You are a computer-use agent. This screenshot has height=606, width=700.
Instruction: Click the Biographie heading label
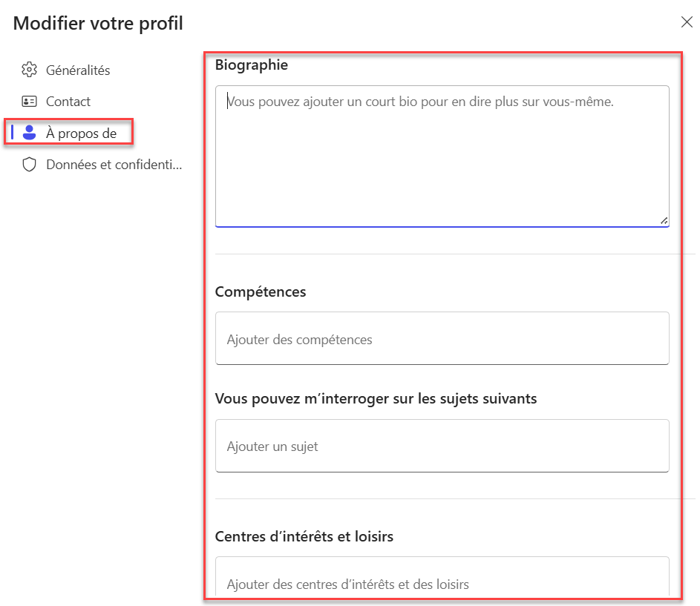tap(252, 65)
